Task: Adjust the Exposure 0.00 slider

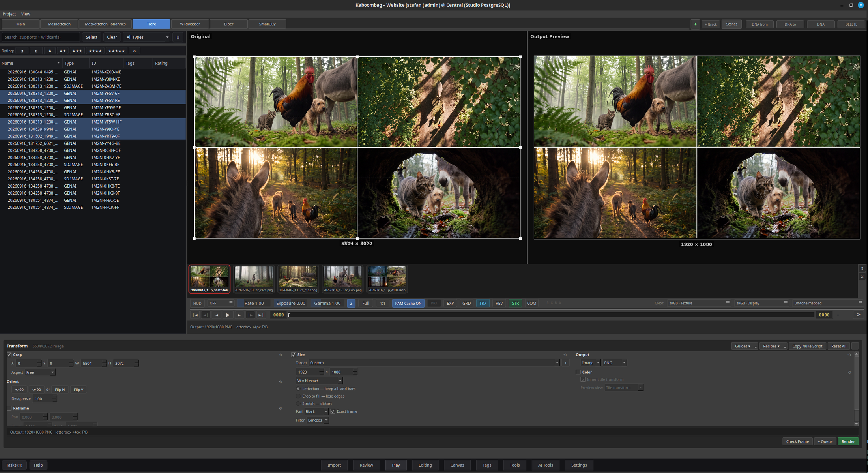Action: 290,303
